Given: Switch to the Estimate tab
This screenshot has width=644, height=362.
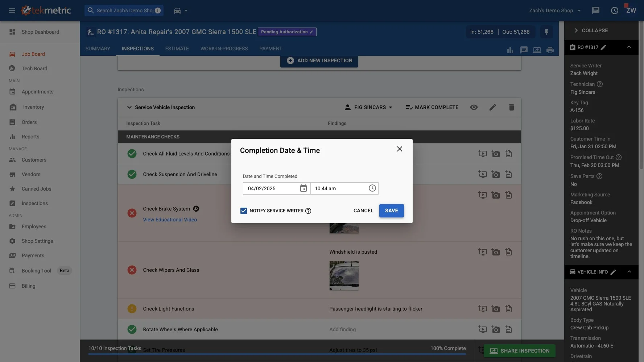Looking at the screenshot, I should [177, 49].
